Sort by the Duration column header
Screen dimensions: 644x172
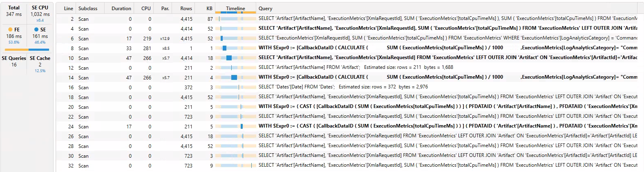[121, 9]
